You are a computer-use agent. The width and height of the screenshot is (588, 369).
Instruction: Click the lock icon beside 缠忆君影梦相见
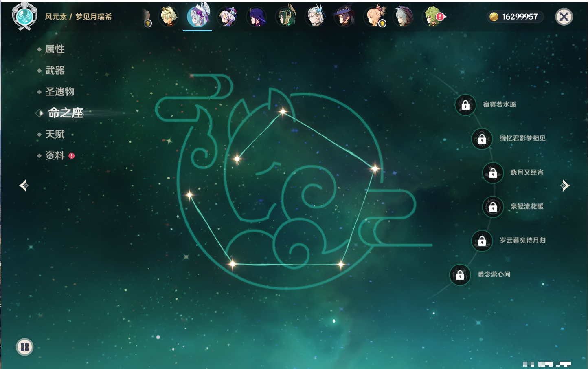tap(482, 139)
